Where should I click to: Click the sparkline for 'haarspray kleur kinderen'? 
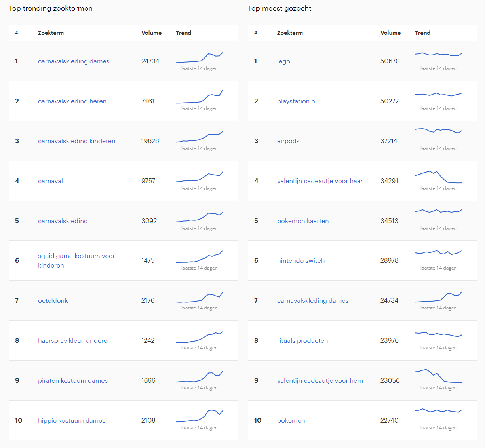(x=200, y=337)
